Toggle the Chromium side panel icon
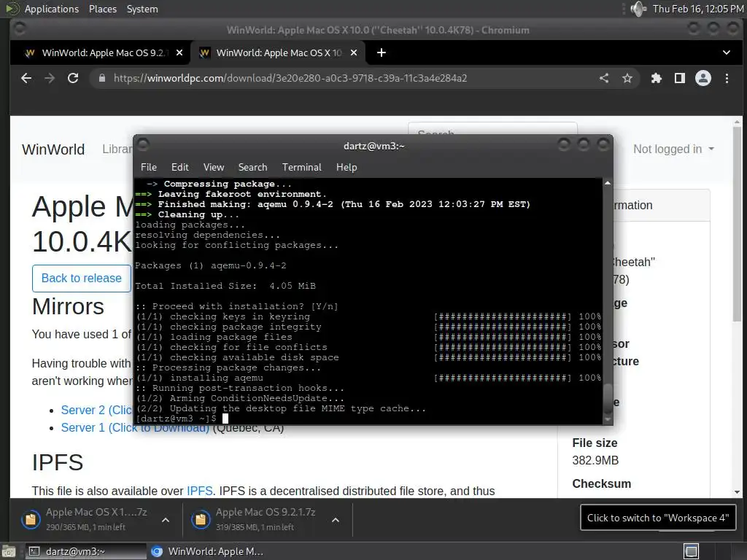The image size is (747, 560). 680,78
